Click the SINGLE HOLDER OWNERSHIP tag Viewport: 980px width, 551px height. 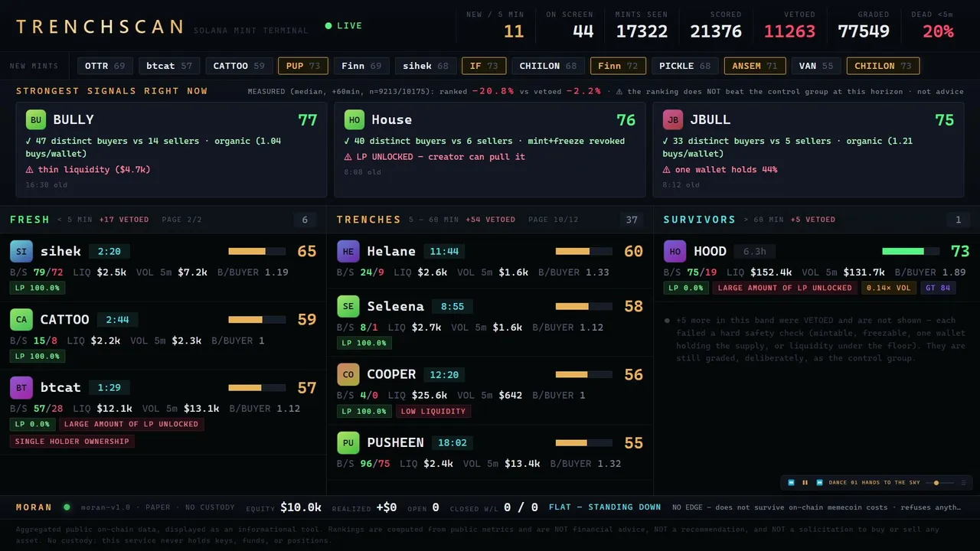(x=72, y=442)
